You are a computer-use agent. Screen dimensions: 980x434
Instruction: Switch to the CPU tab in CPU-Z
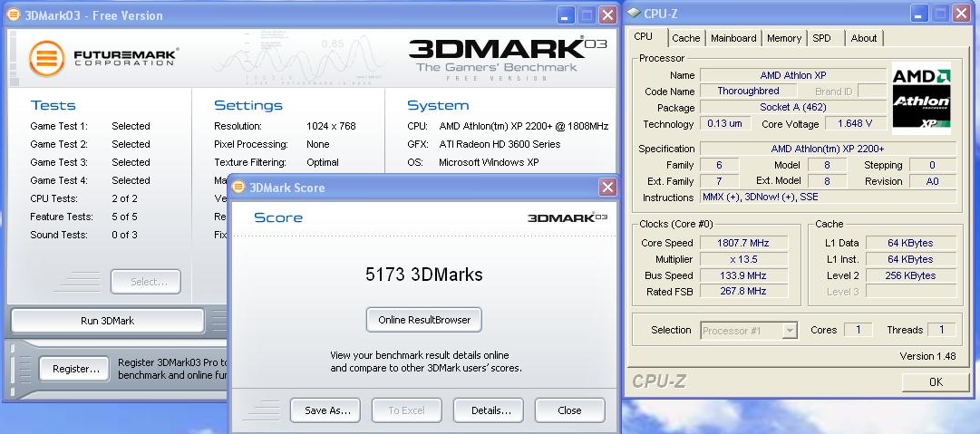(643, 36)
